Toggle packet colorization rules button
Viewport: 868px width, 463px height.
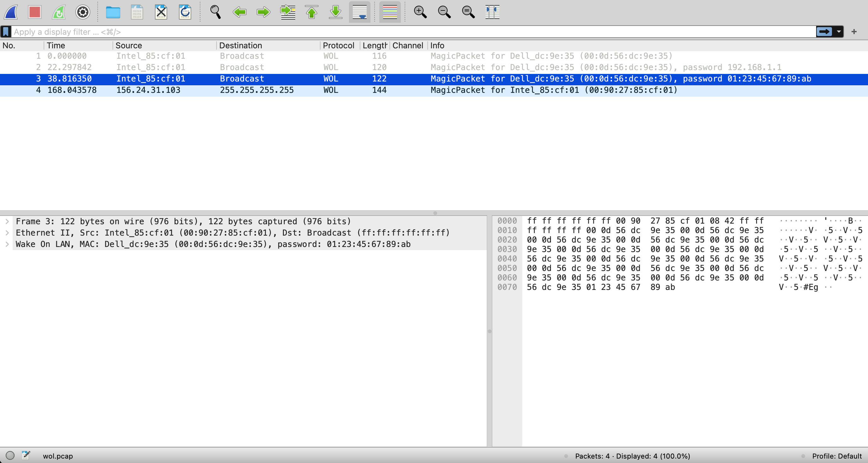click(x=390, y=12)
